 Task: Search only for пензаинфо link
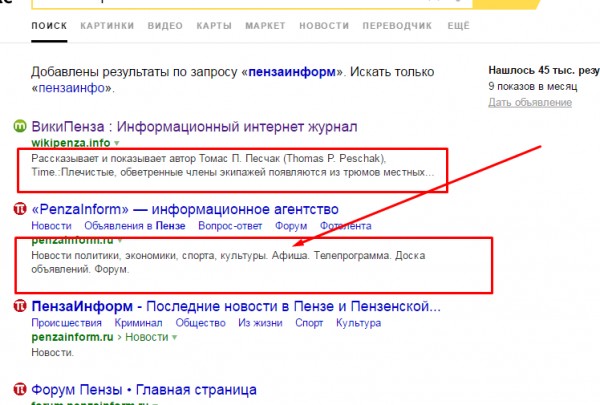(x=72, y=88)
